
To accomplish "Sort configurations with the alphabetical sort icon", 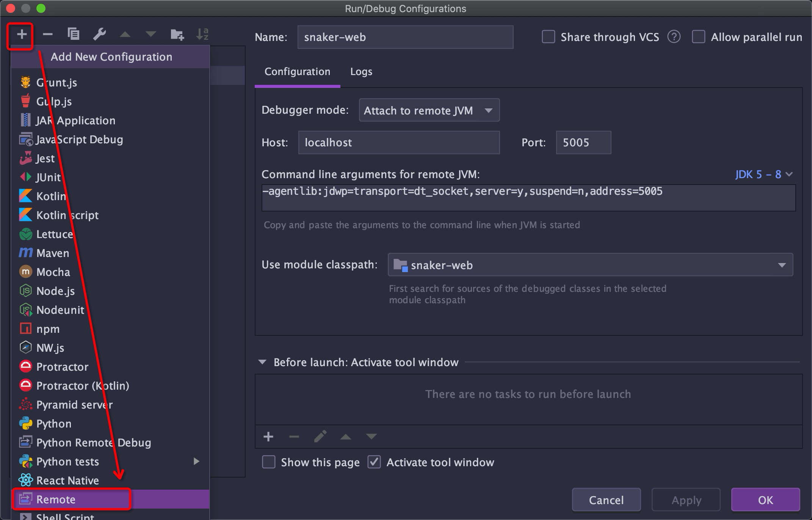I will [x=203, y=34].
